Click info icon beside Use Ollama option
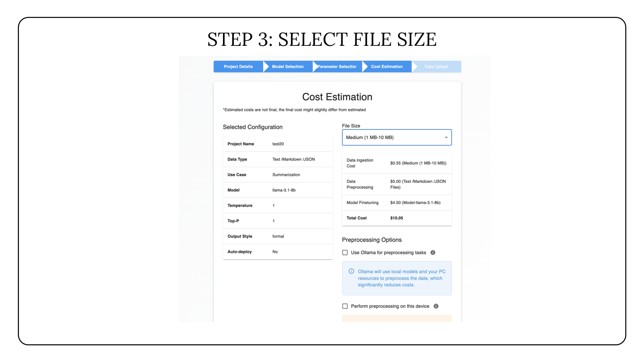This screenshot has height=362, width=644. [x=433, y=253]
